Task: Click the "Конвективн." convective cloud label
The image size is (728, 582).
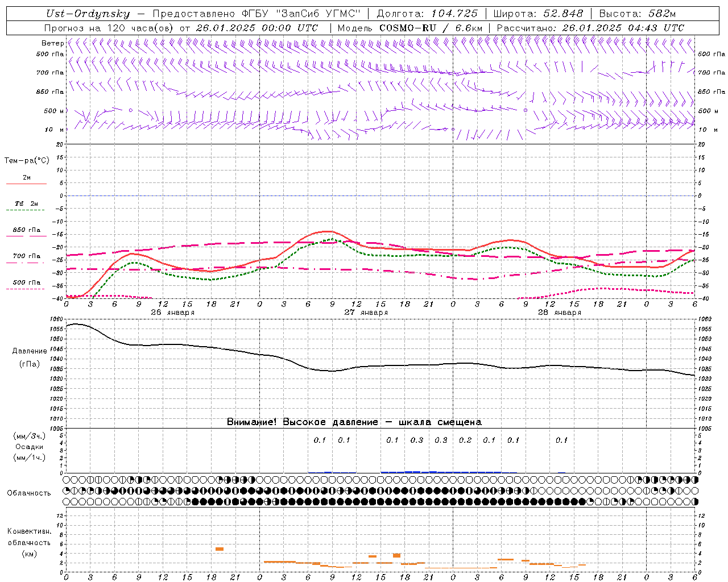Action: [30, 531]
